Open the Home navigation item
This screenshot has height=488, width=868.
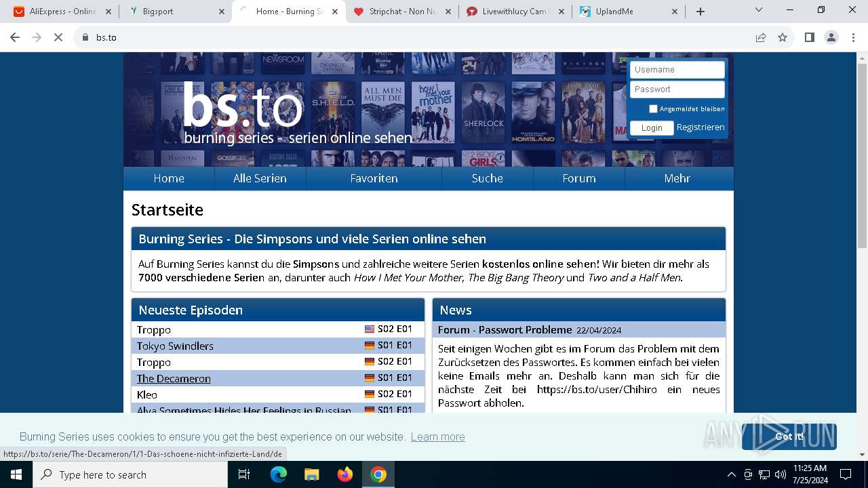pos(169,178)
